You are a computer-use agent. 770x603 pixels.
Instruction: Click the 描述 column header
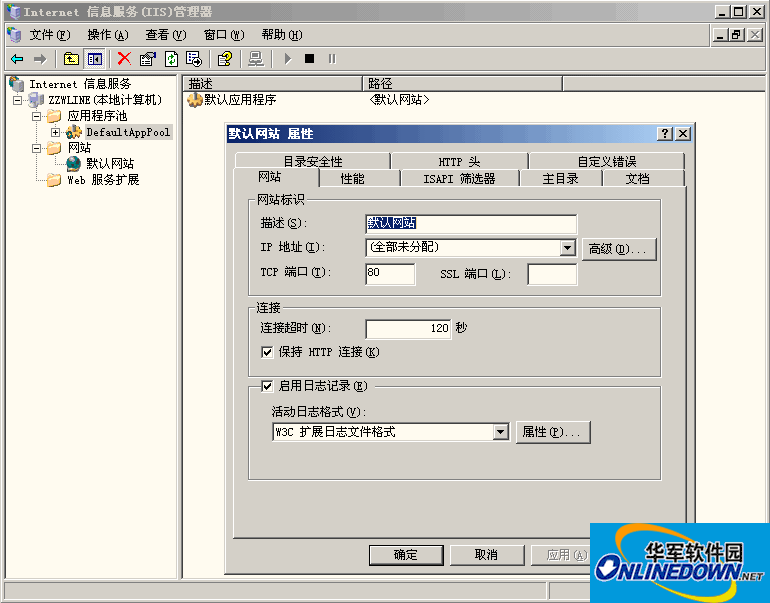pyautogui.click(x=273, y=83)
